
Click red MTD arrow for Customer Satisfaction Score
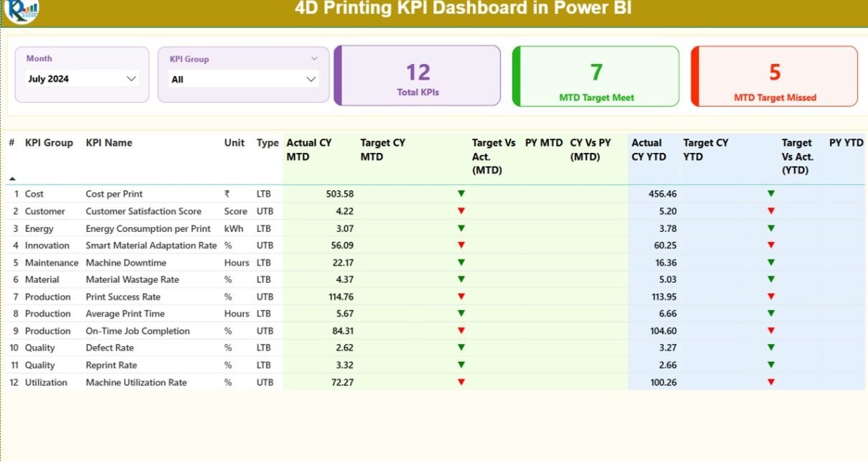coord(461,211)
